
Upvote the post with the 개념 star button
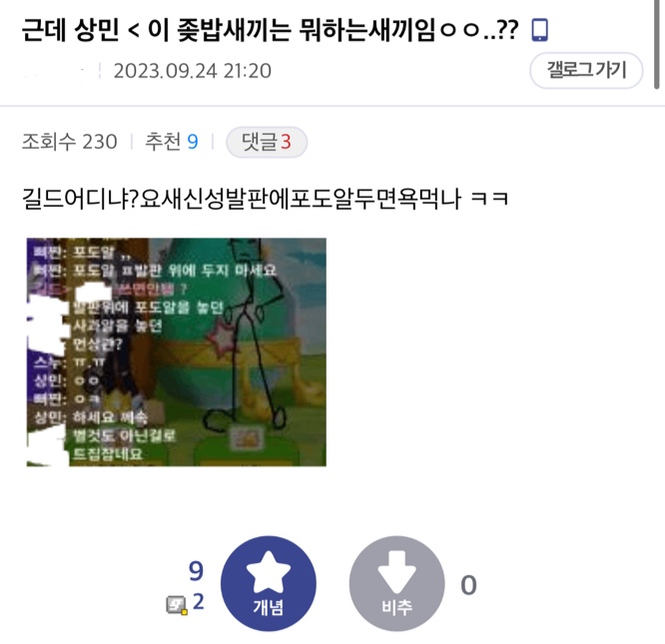pos(269,584)
